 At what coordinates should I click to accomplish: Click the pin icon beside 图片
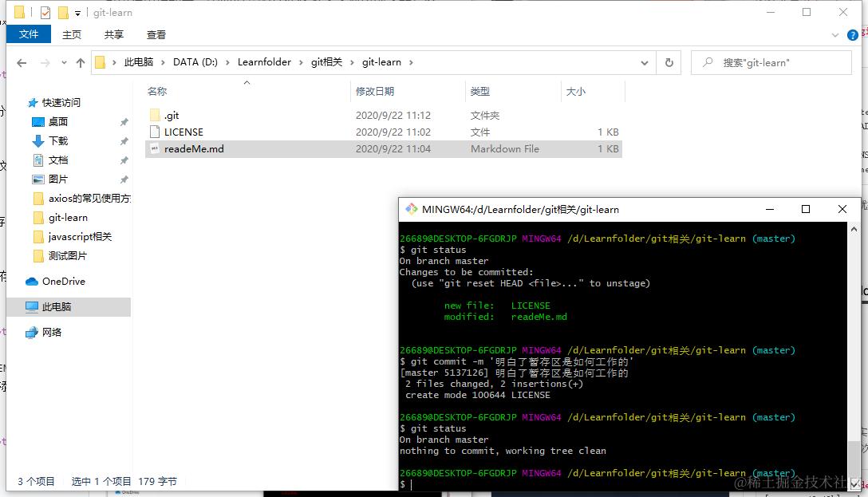[124, 179]
